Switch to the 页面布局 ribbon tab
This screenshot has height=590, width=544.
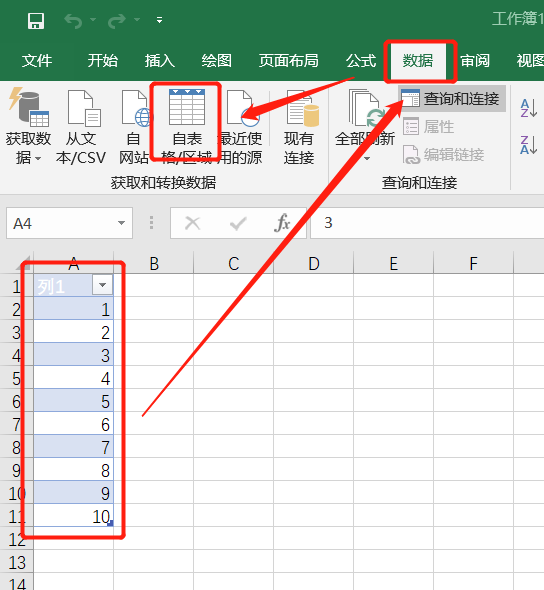(x=289, y=61)
